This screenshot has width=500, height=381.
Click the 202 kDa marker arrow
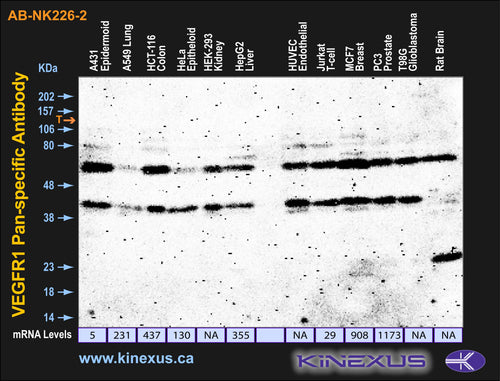pyautogui.click(x=65, y=96)
